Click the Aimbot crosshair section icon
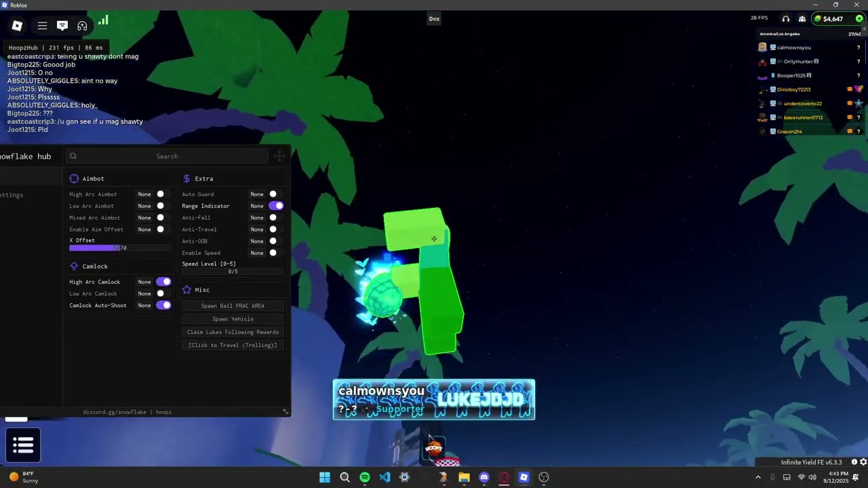The height and width of the screenshot is (488, 868). [74, 179]
